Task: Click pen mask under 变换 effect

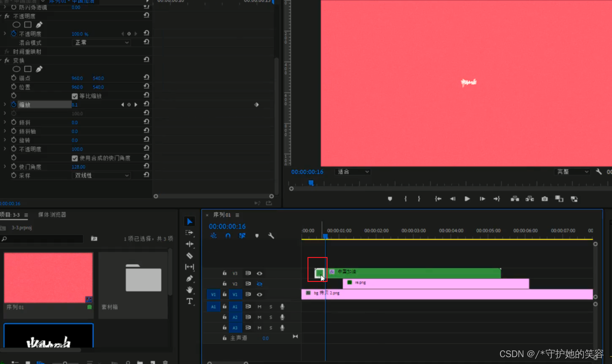Action: [x=39, y=69]
